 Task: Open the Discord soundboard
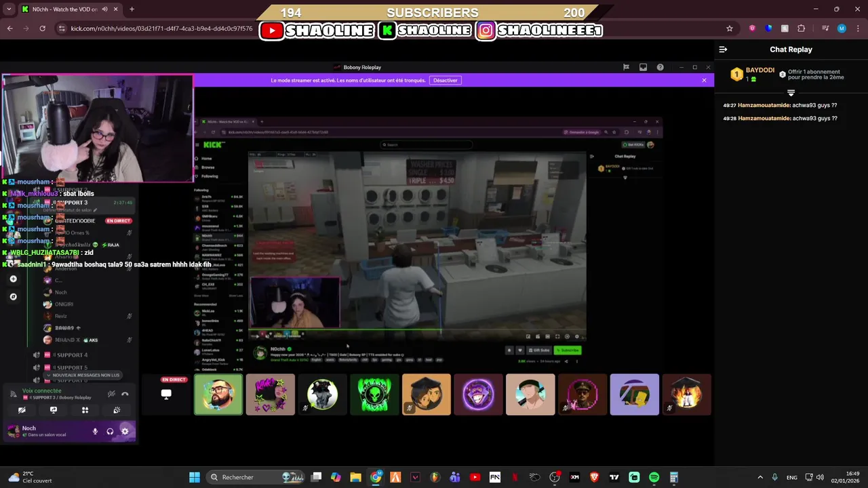(x=117, y=410)
